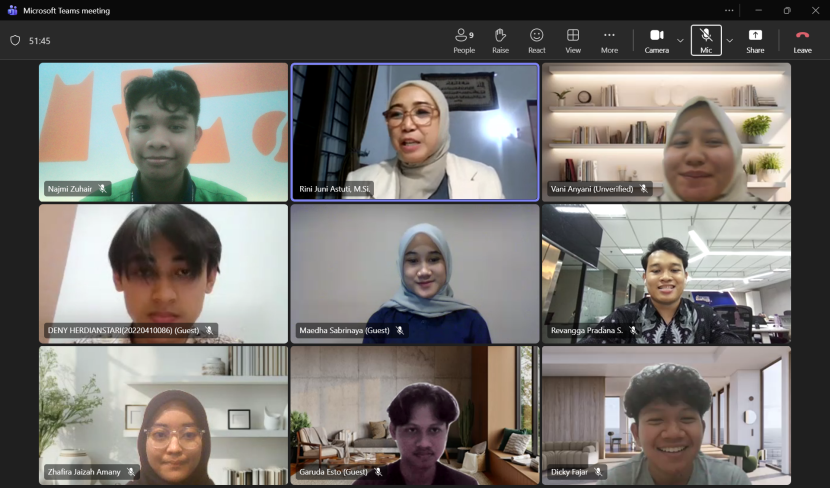Click Maedha Sabrinaya's name label
Viewport: 830px width, 488px height.
[x=344, y=330]
